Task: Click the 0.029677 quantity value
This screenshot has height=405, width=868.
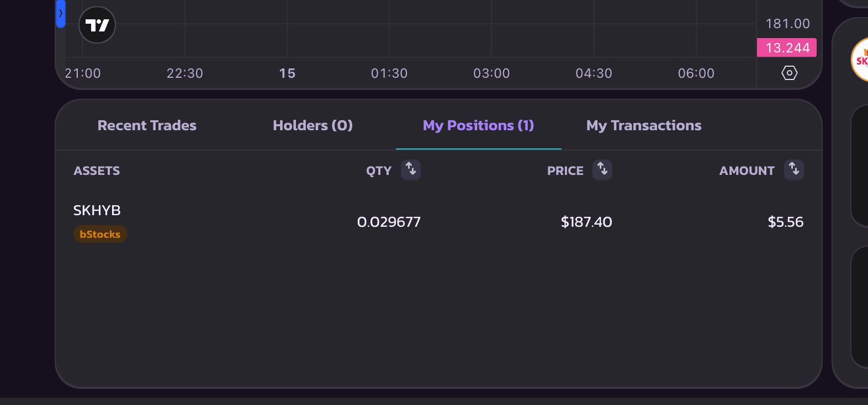Action: (x=389, y=222)
